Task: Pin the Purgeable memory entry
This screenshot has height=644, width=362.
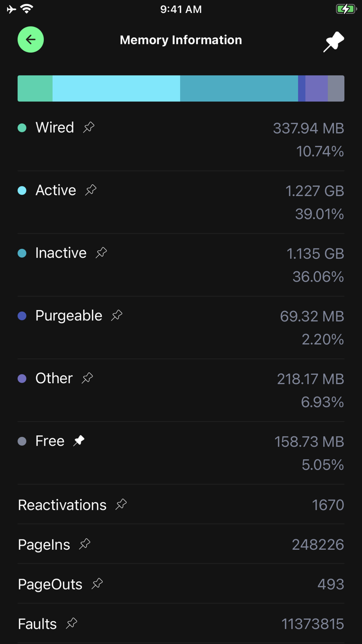Action: coord(117,315)
